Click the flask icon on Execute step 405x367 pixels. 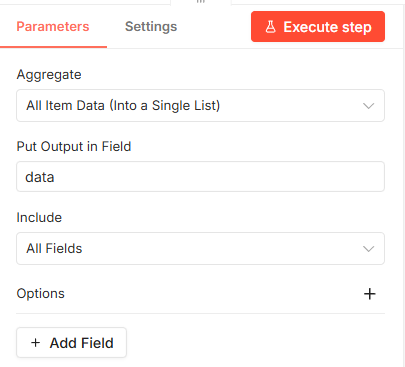(x=271, y=27)
